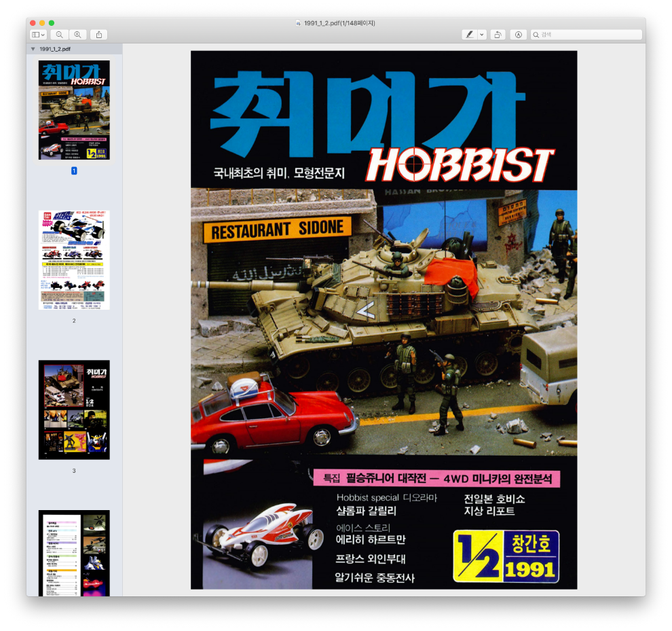Image resolution: width=672 pixels, height=631 pixels.
Task: Click the zoom out magnifier button
Action: 60,35
